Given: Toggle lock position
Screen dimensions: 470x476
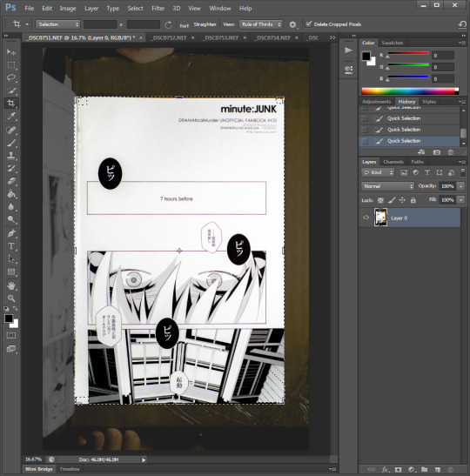Looking at the screenshot, I should click(x=402, y=200).
